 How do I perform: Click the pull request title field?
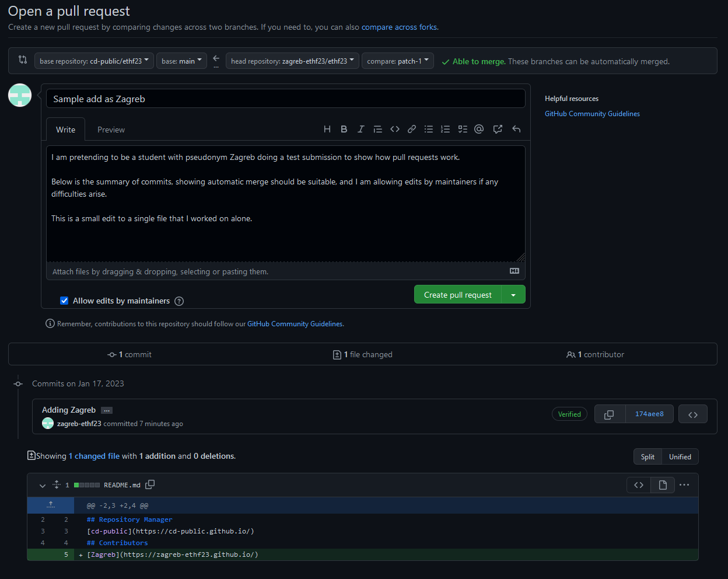point(285,99)
